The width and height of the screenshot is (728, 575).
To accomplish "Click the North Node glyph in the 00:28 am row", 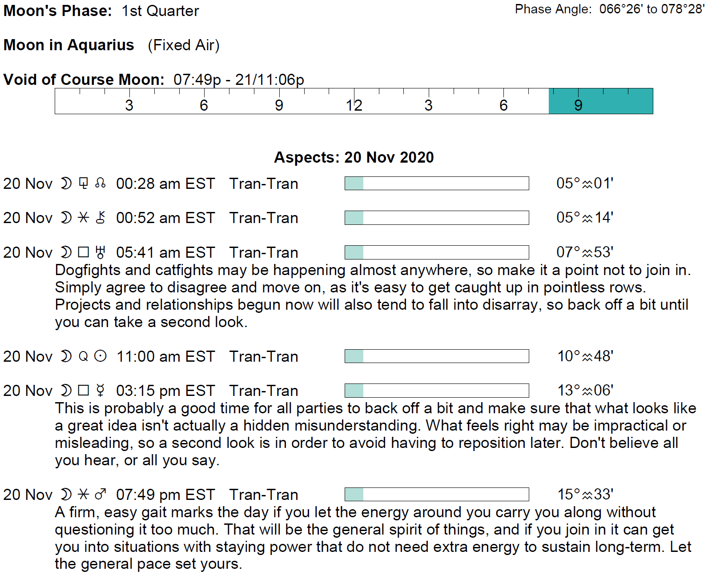I will click(101, 183).
